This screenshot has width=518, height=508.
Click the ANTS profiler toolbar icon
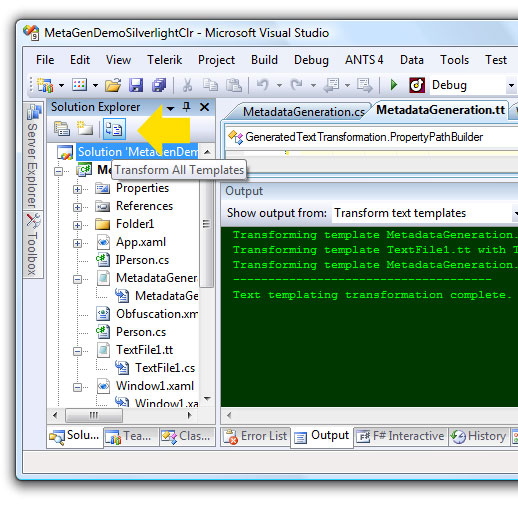(x=417, y=85)
